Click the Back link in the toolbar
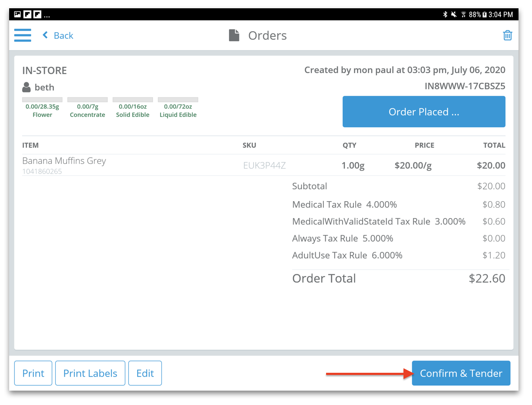532x405 pixels. coord(62,35)
